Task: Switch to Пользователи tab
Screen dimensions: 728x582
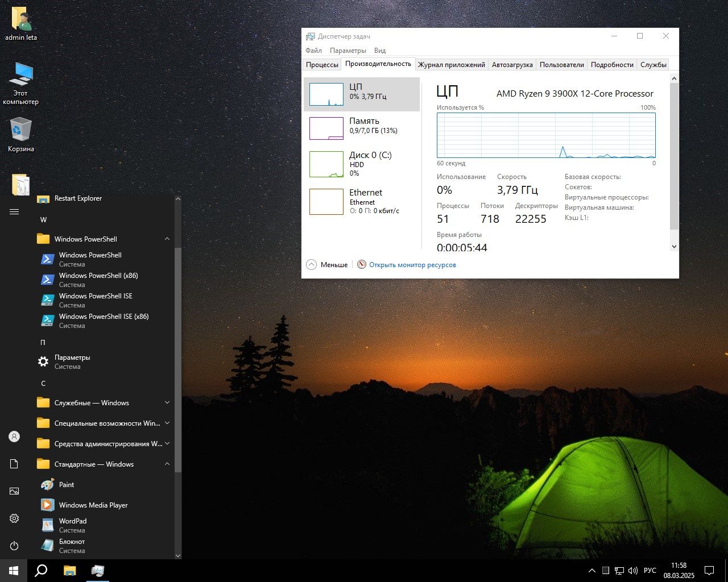Action: pos(562,65)
